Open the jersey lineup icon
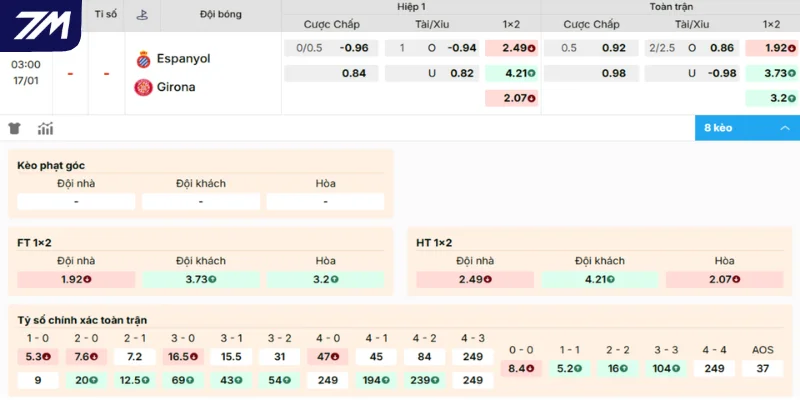The height and width of the screenshot is (400, 800). [15, 129]
